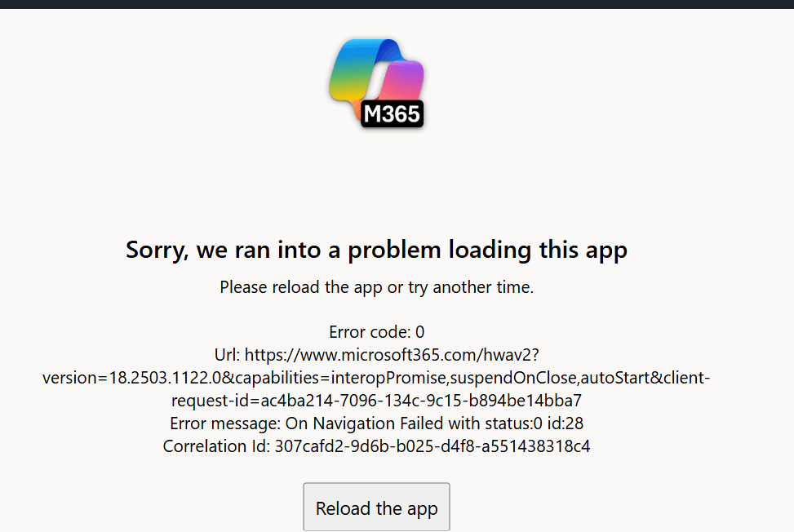Click the 'Correlation Id:' label
The height and width of the screenshot is (532, 794).
click(216, 446)
